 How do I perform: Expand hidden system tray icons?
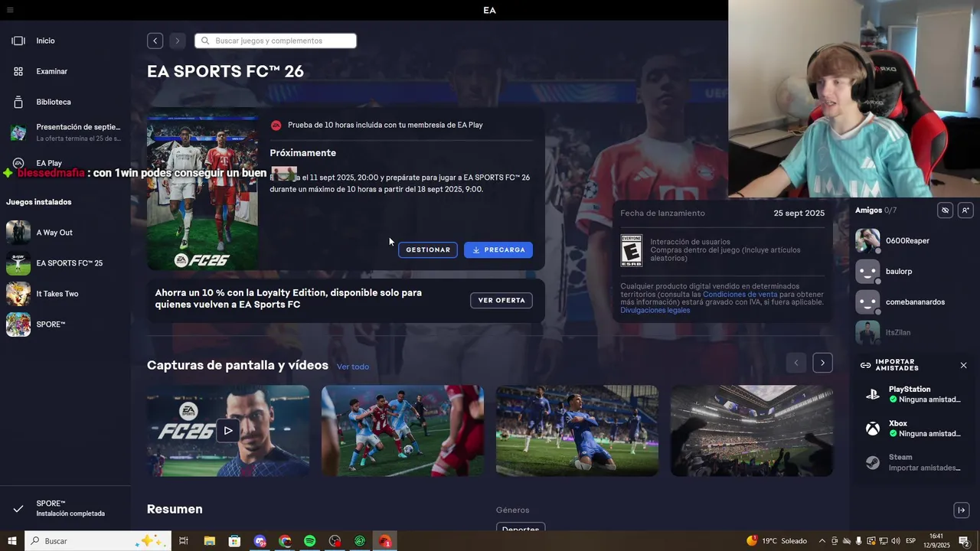coord(822,541)
